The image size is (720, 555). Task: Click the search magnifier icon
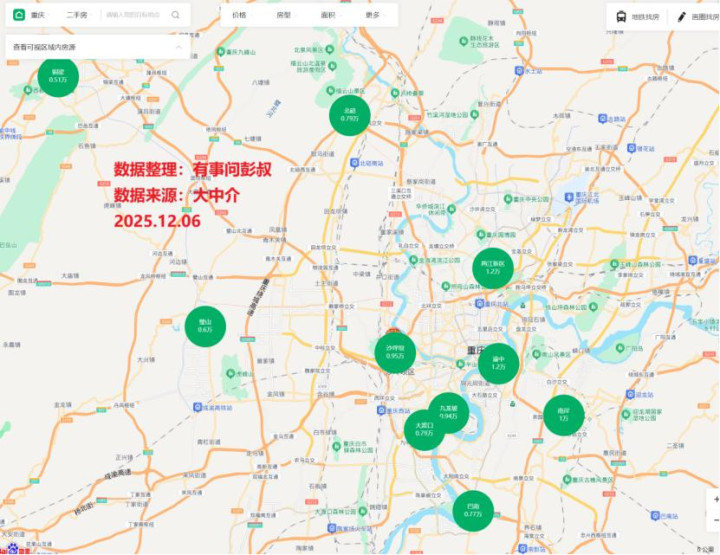coord(175,15)
